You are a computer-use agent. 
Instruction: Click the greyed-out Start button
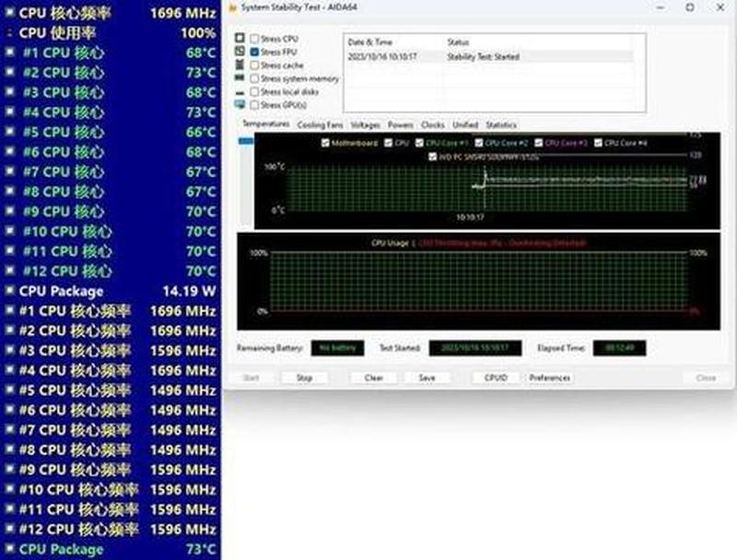(x=252, y=378)
